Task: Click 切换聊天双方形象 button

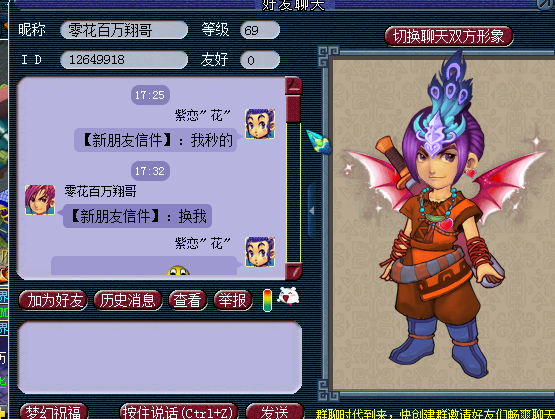Action: tap(449, 36)
